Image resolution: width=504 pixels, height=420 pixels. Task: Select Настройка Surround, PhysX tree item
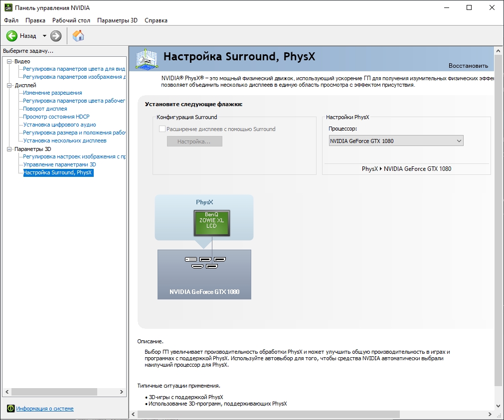pyautogui.click(x=58, y=172)
